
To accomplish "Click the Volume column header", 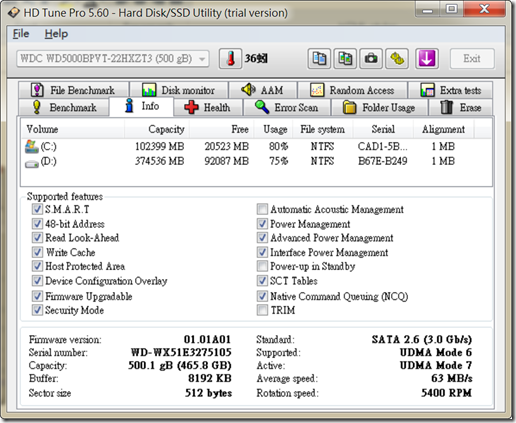I will (73, 129).
